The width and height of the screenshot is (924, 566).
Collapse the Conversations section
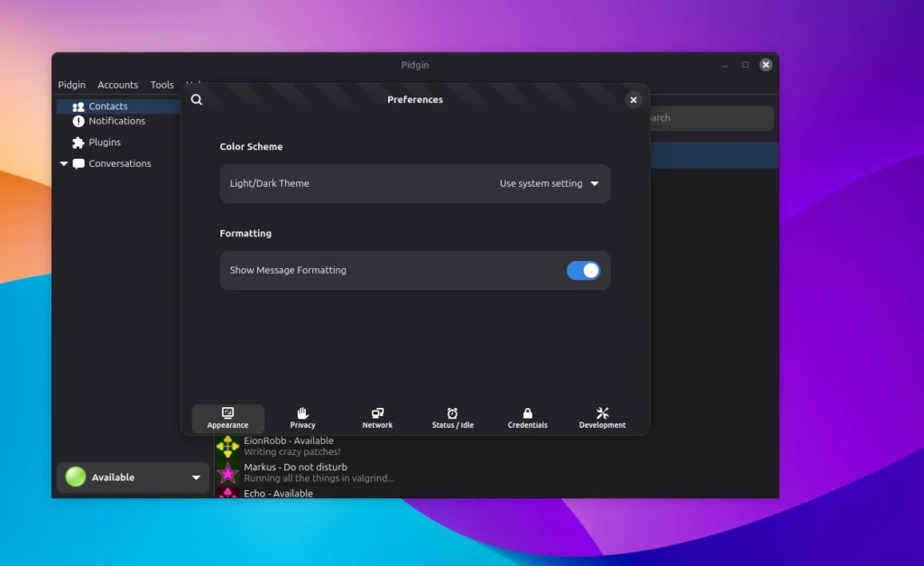coord(63,163)
